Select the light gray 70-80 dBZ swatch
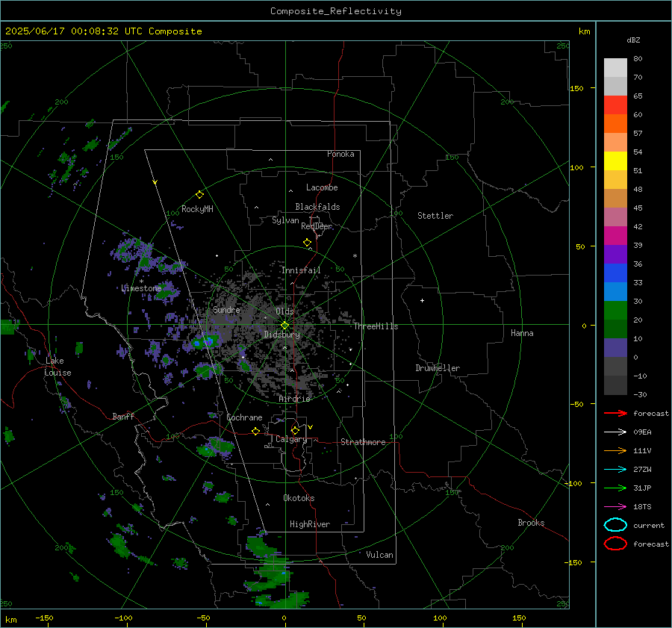Viewport: 672px width, 628px height. pyautogui.click(x=615, y=68)
